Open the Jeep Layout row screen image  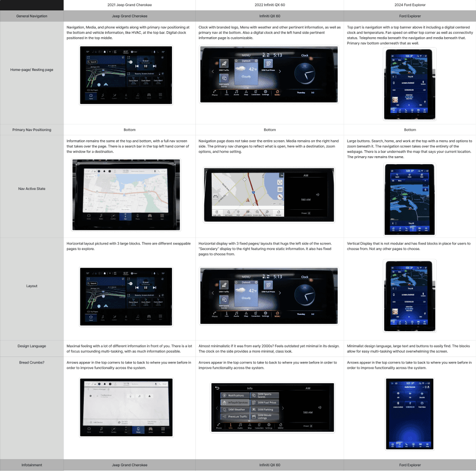pyautogui.click(x=126, y=296)
